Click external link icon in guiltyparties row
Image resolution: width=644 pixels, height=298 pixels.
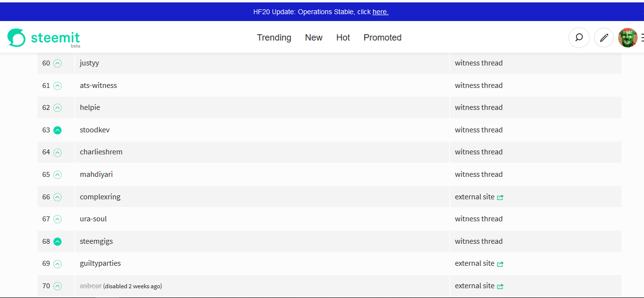(500, 264)
